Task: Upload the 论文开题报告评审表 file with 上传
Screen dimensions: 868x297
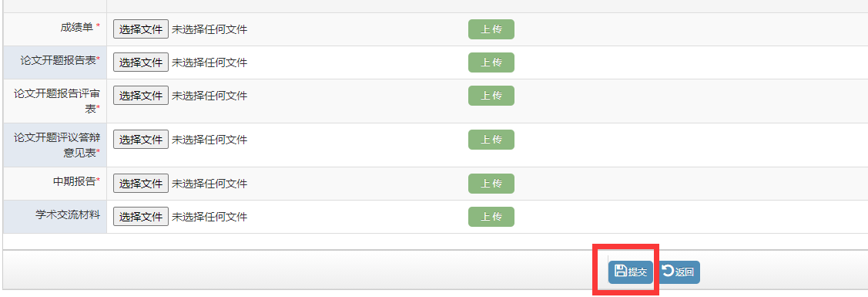Action: (x=491, y=96)
